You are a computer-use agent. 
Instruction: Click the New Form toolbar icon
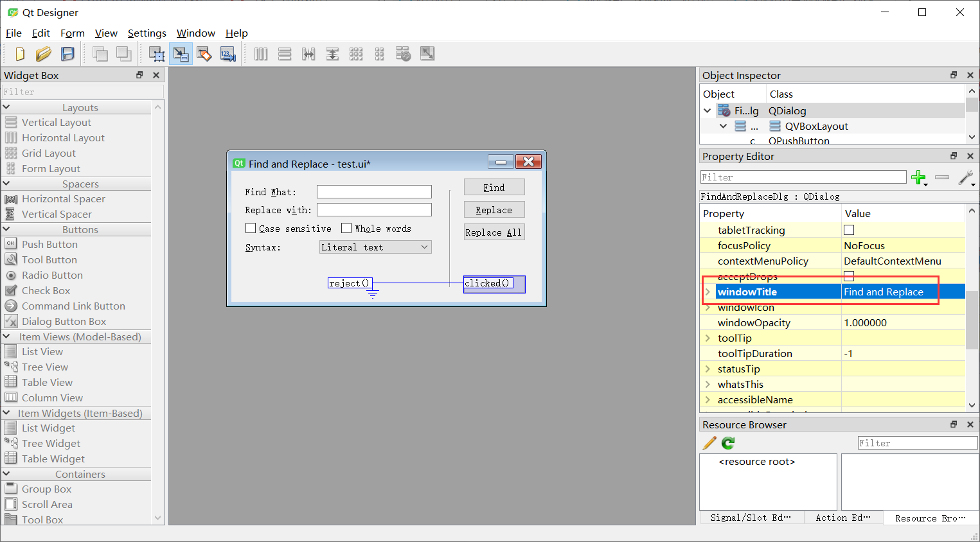click(x=20, y=54)
